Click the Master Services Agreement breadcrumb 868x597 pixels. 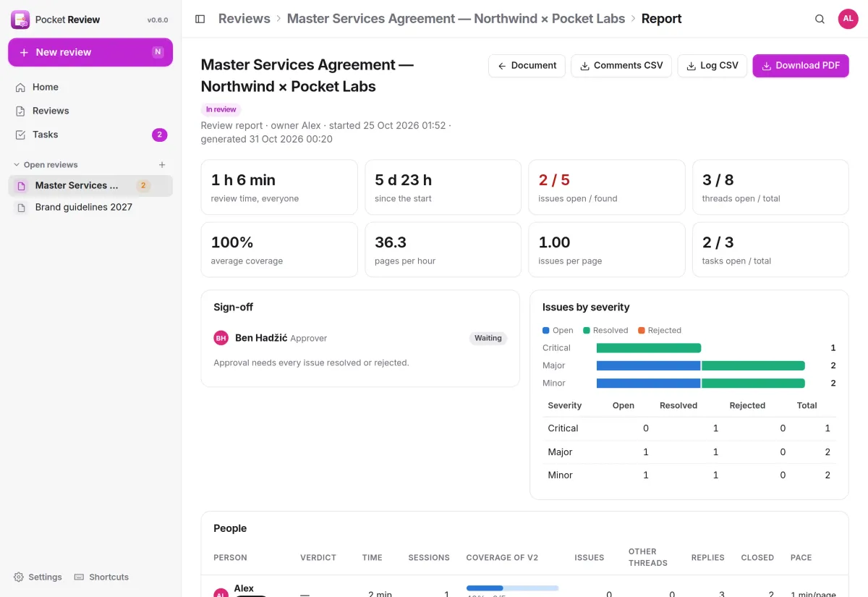pyautogui.click(x=456, y=19)
